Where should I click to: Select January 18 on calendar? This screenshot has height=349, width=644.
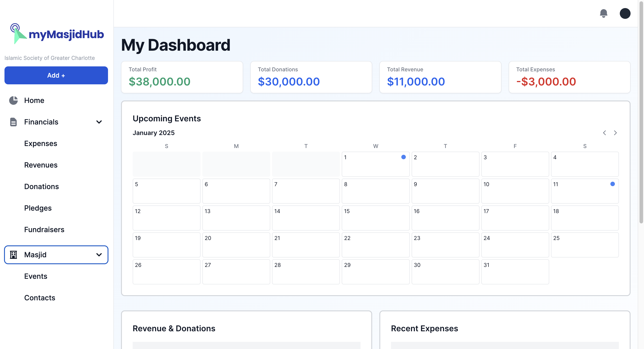click(585, 218)
